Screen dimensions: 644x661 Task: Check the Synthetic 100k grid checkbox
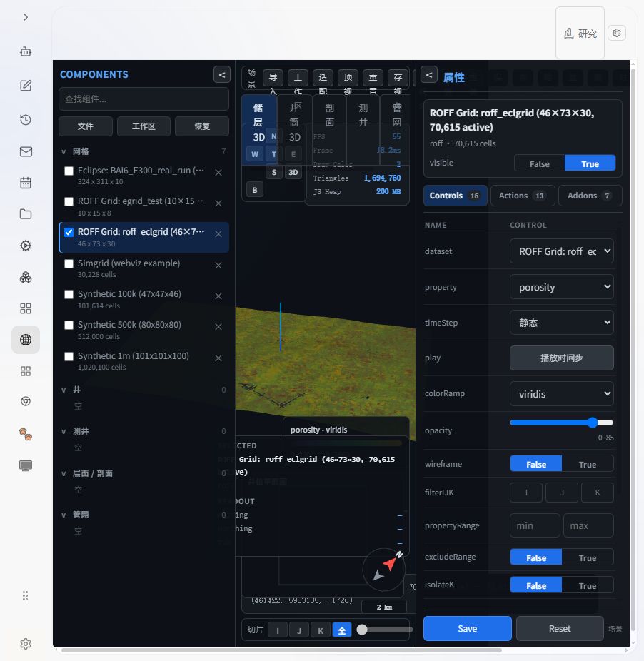coord(69,294)
